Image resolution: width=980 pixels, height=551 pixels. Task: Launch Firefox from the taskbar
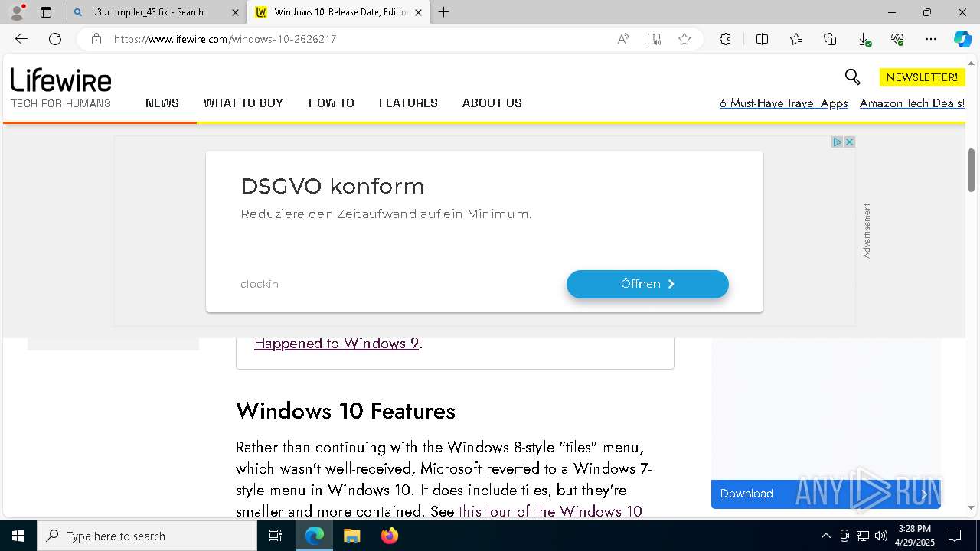(389, 536)
